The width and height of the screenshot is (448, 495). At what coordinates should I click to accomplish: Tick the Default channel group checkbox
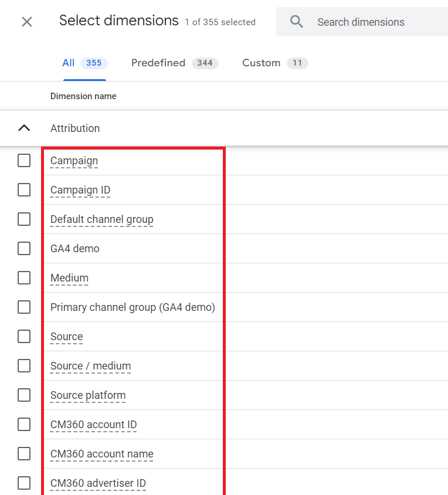coord(24,219)
